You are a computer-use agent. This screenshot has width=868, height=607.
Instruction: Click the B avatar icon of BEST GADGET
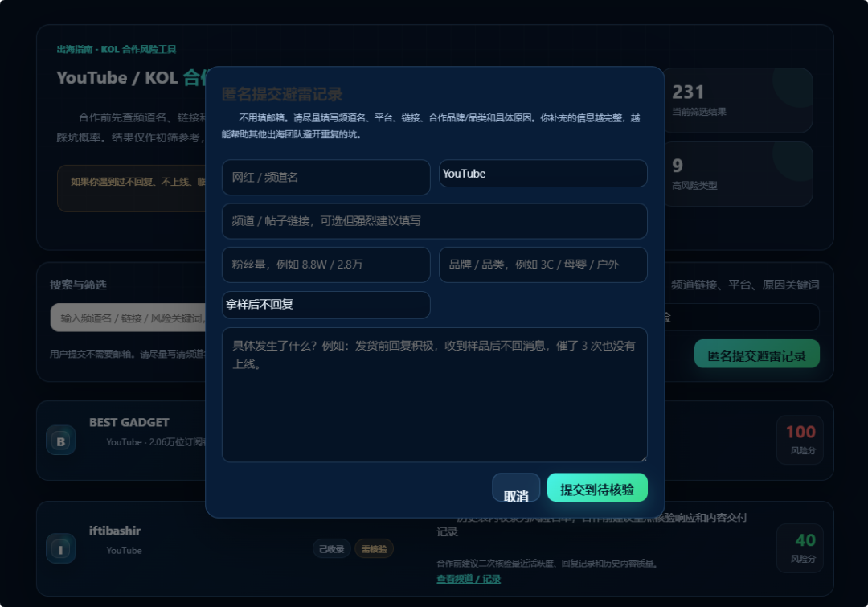[61, 441]
